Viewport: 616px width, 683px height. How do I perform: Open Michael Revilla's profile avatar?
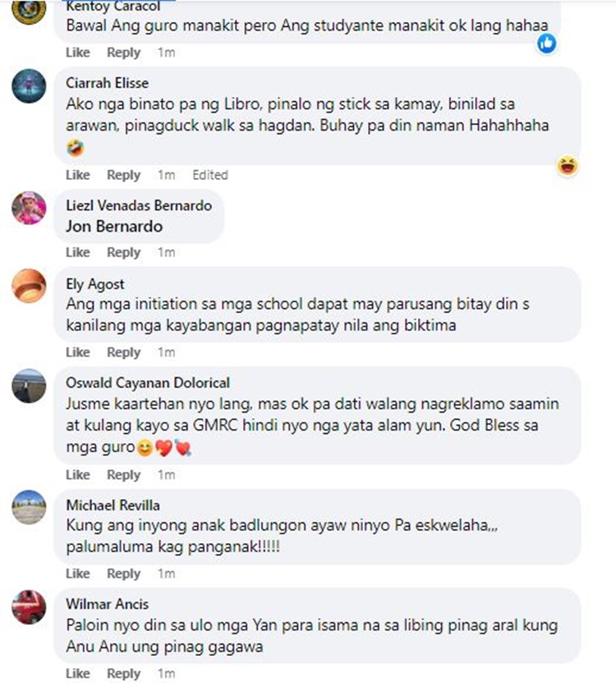(29, 507)
